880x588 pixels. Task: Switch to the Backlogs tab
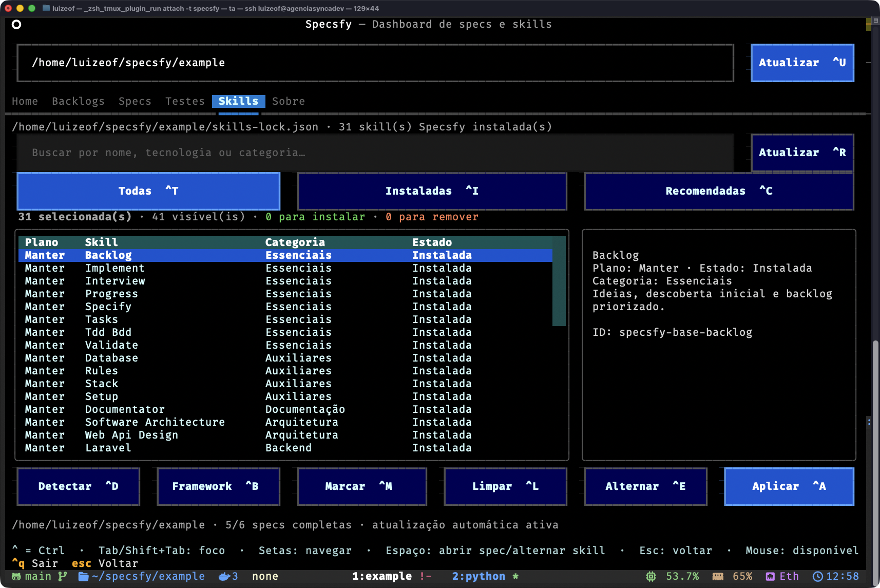click(78, 101)
